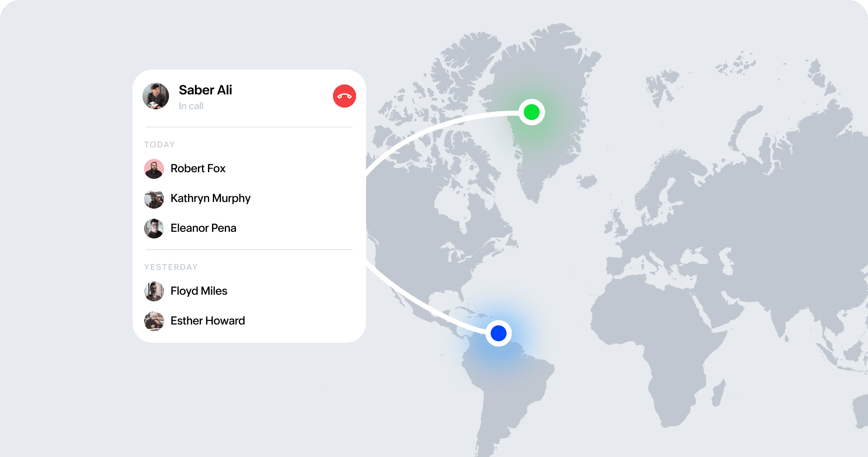Image resolution: width=868 pixels, height=457 pixels.
Task: Open Eleanor Pena's call entry
Action: tap(203, 228)
